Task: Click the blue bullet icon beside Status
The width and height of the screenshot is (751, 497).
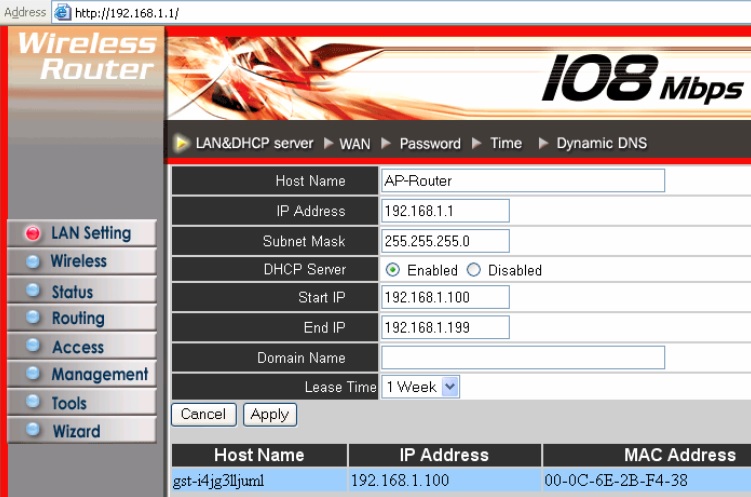Action: (x=33, y=290)
